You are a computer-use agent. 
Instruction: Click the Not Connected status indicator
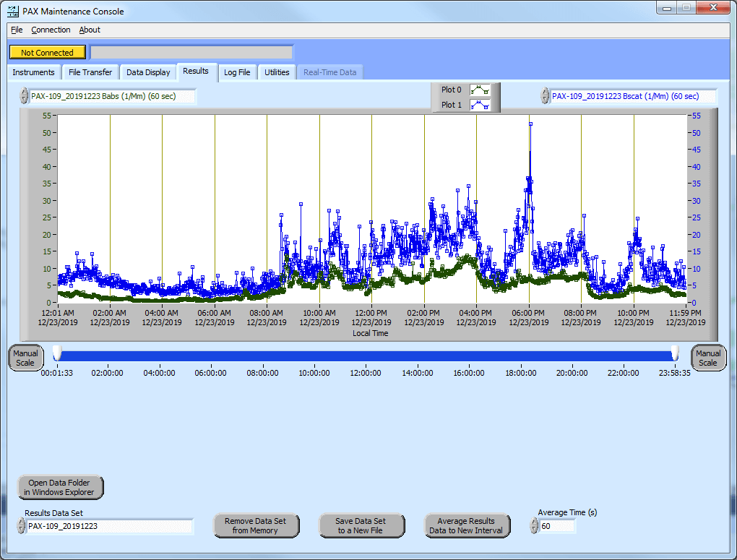47,52
